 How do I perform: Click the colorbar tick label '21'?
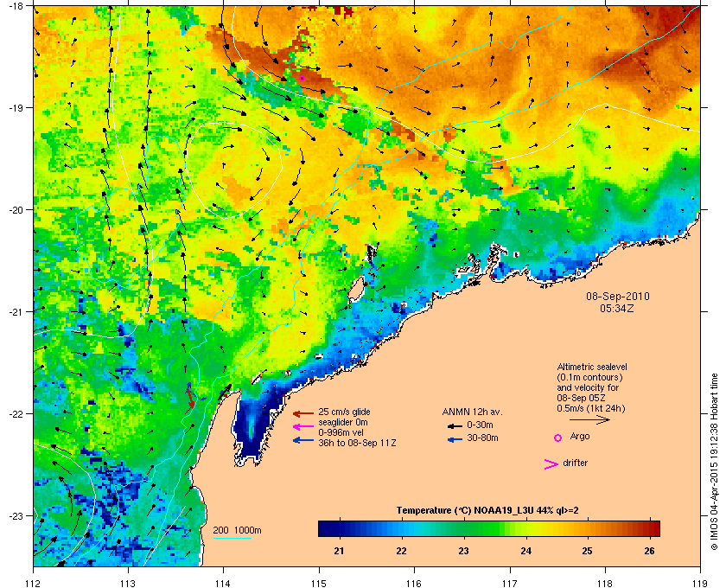[x=339, y=551]
